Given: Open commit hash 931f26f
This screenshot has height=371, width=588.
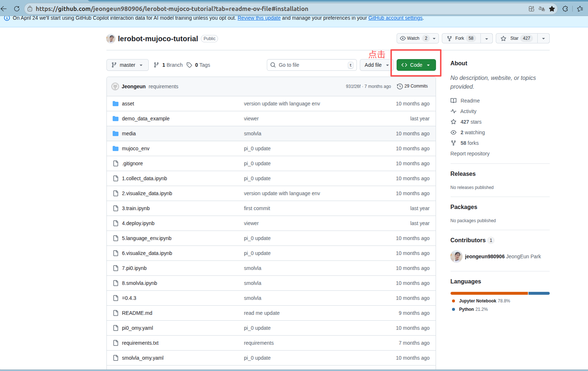Looking at the screenshot, I should pos(353,86).
